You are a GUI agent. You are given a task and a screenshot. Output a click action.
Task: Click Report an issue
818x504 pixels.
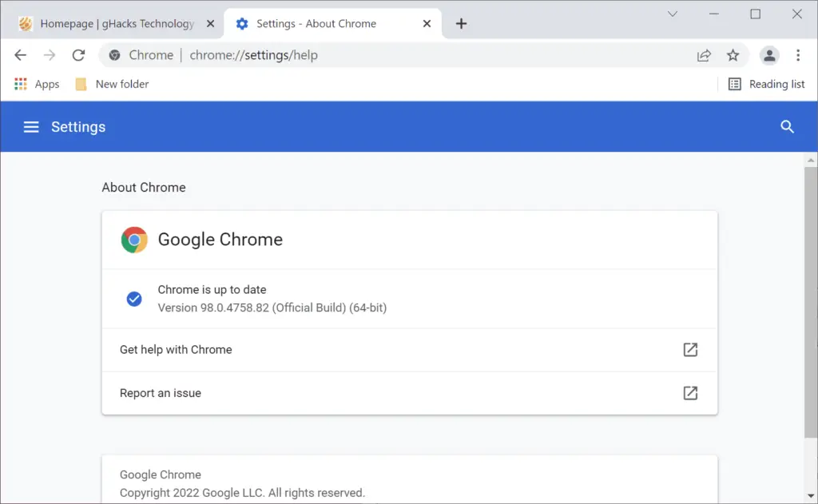410,393
